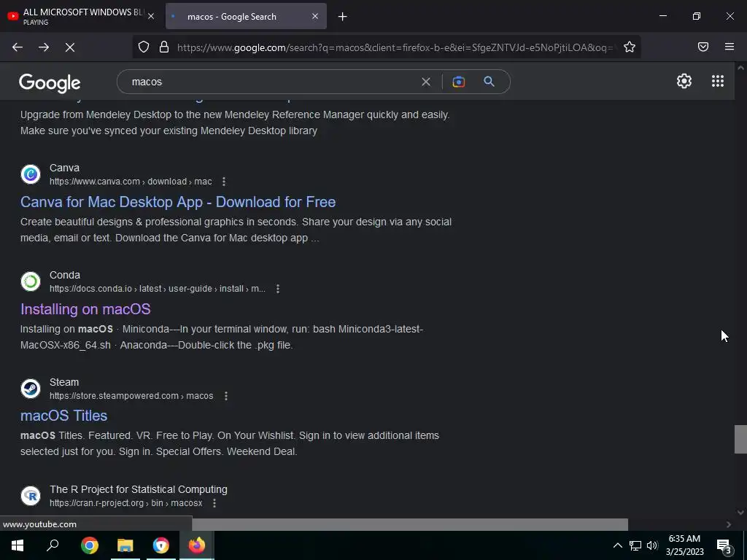
Task: Open more options for Canva result
Action: 223,182
